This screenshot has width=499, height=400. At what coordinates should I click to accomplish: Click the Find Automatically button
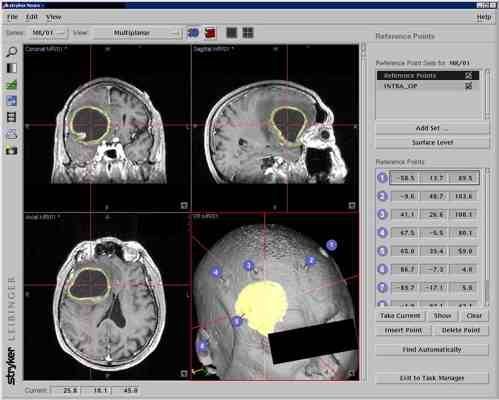click(432, 349)
